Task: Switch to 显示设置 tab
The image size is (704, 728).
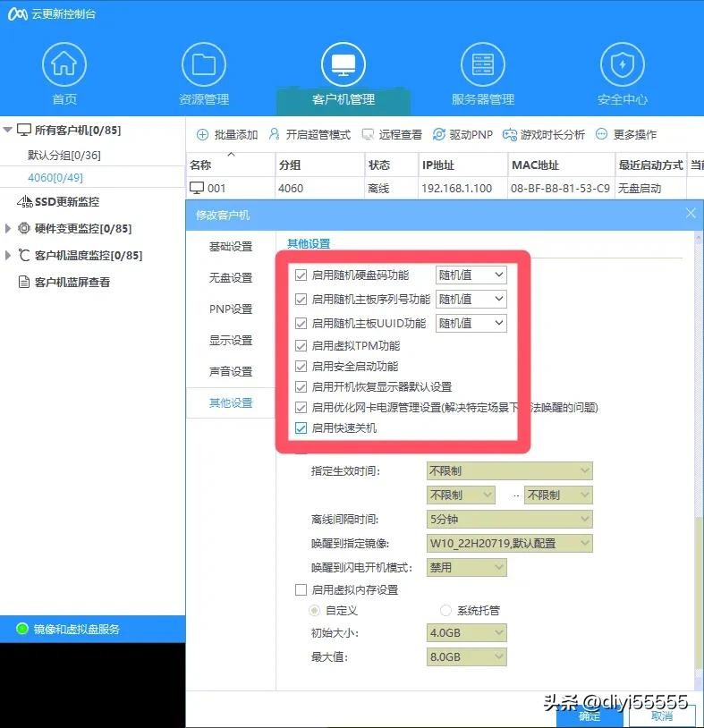Action: pyautogui.click(x=231, y=341)
